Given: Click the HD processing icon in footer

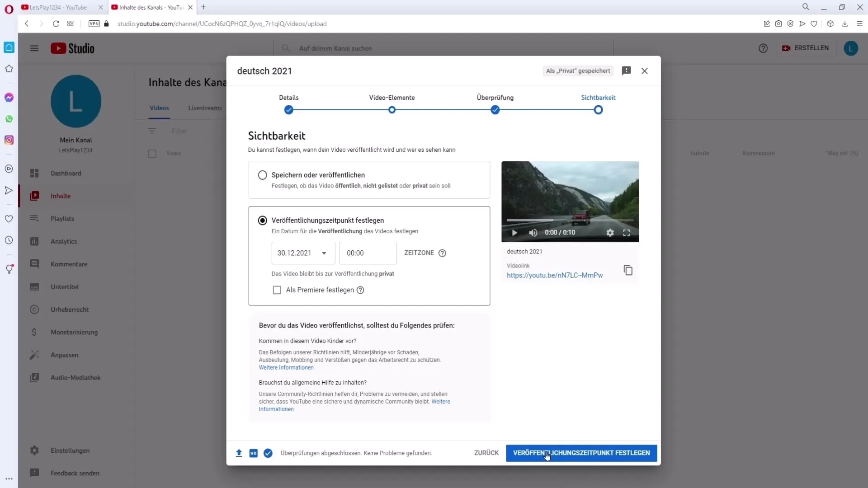Looking at the screenshot, I should (253, 453).
